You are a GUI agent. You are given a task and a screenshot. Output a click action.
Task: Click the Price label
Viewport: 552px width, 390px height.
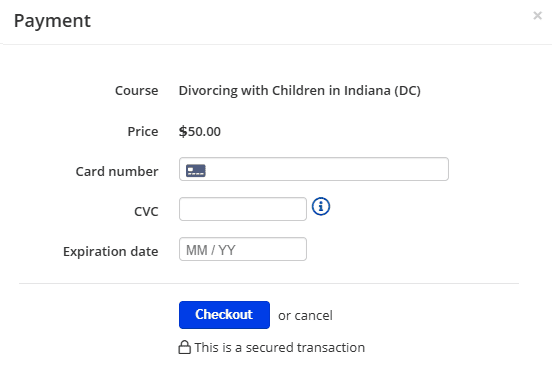coord(143,132)
